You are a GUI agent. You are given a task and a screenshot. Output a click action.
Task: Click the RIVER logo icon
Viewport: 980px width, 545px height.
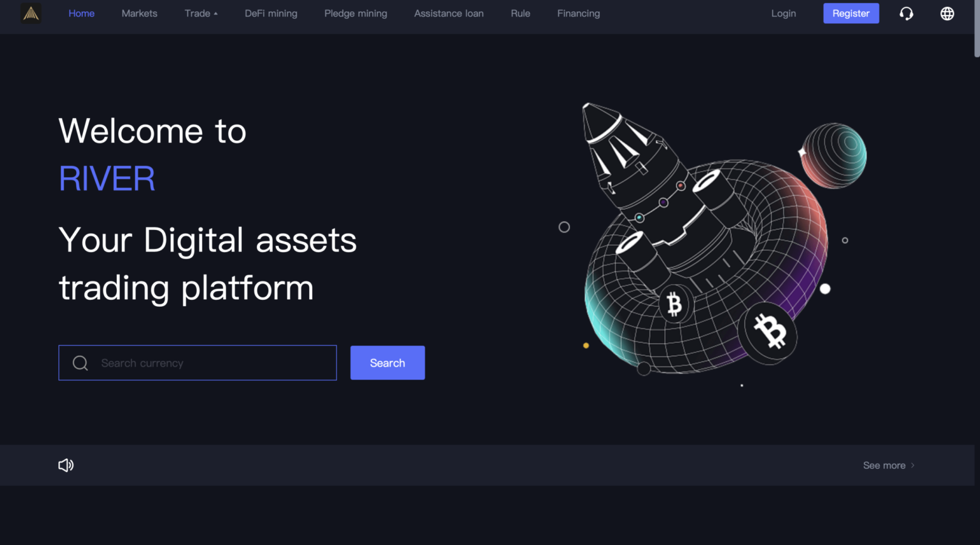click(31, 13)
